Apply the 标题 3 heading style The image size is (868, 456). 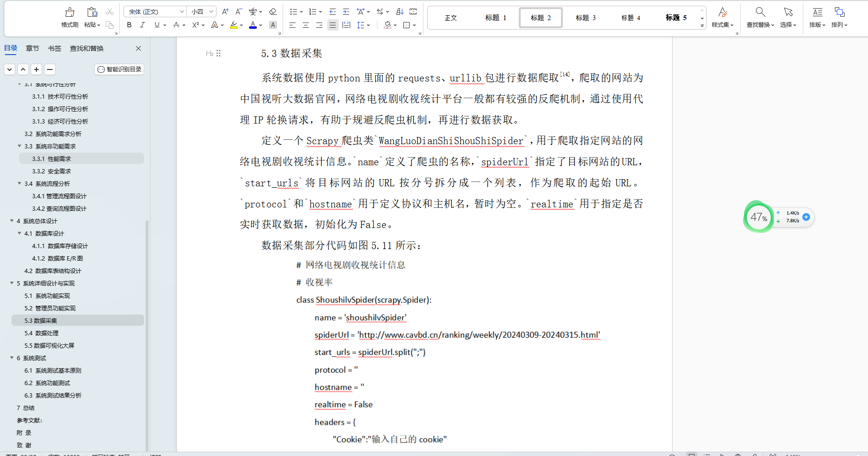tap(585, 18)
